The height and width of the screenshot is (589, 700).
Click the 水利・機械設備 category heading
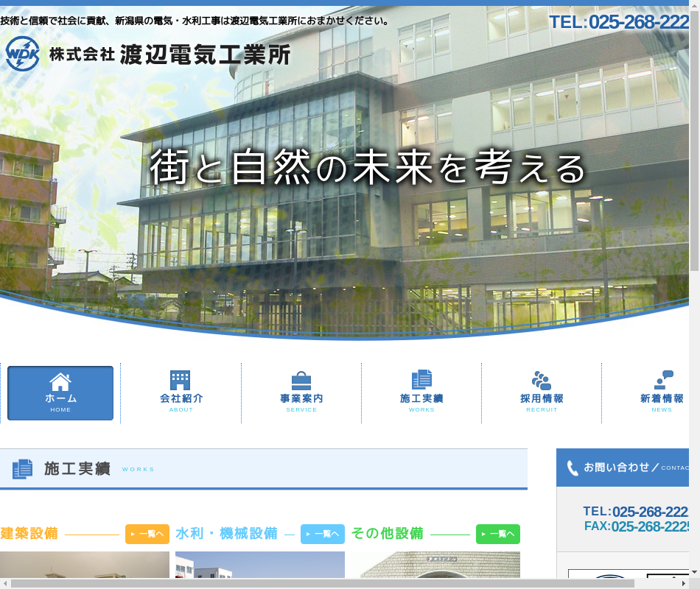click(226, 534)
